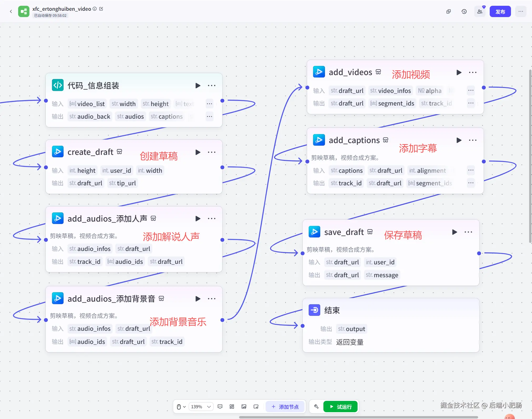532x419 pixels.
Task: Click the collaborators icon in header
Action: (x=480, y=12)
